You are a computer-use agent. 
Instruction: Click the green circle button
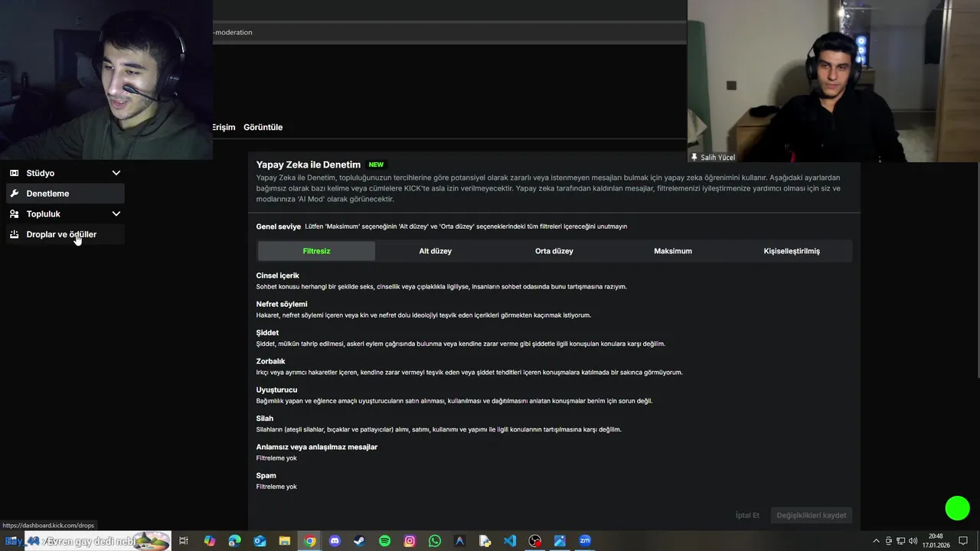pyautogui.click(x=957, y=508)
